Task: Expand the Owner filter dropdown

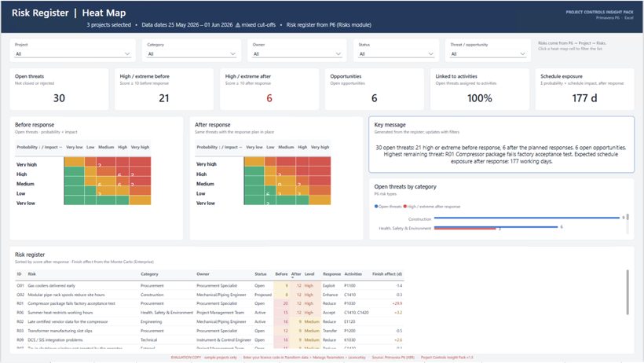Action: pos(297,54)
